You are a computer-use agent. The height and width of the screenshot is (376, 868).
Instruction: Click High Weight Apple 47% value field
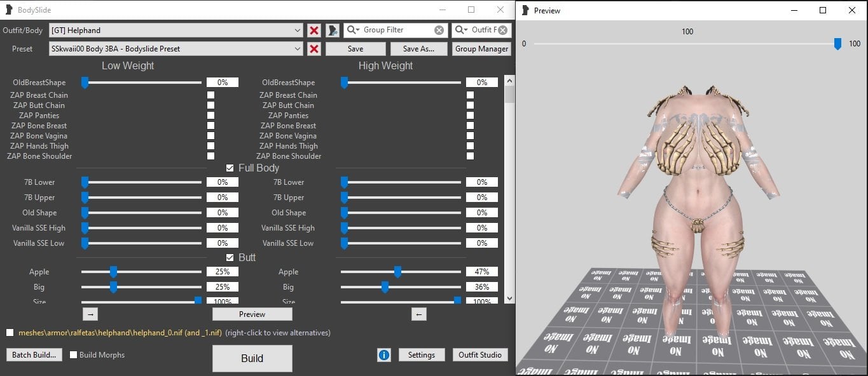click(482, 272)
